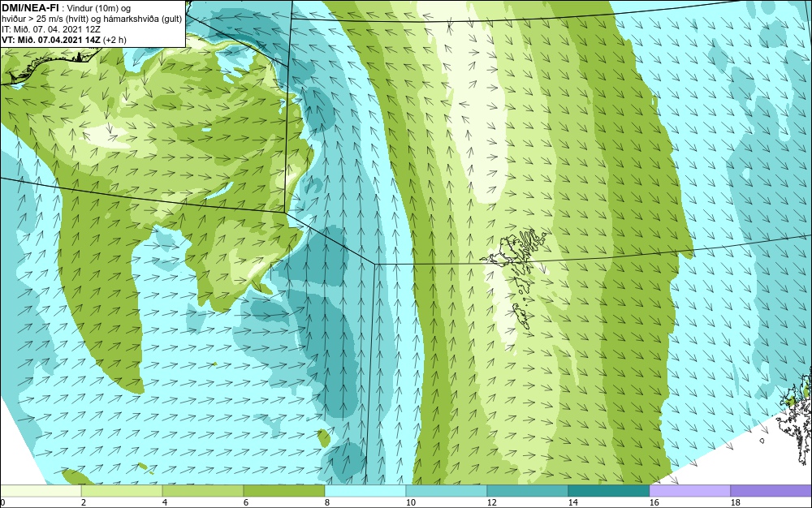Screen dimensions: 812x508
Task: Click the 12–14 m/s teal legend swatch
Action: pyautogui.click(x=527, y=491)
